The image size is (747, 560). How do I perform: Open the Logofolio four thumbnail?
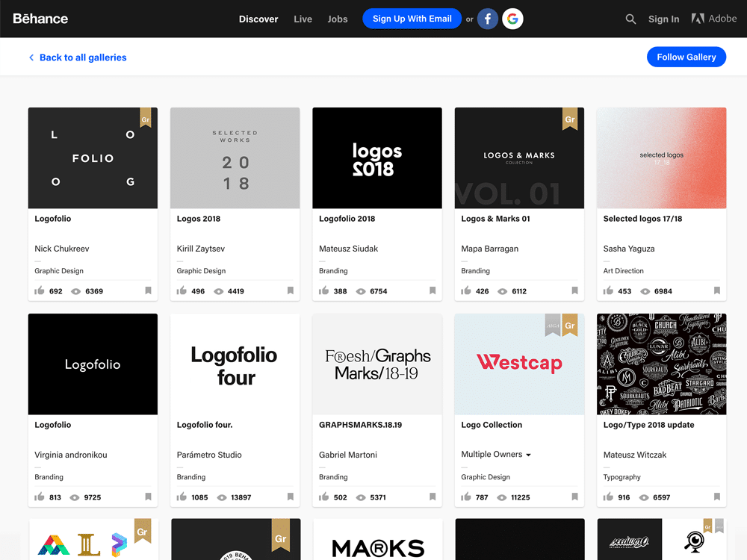pos(235,364)
